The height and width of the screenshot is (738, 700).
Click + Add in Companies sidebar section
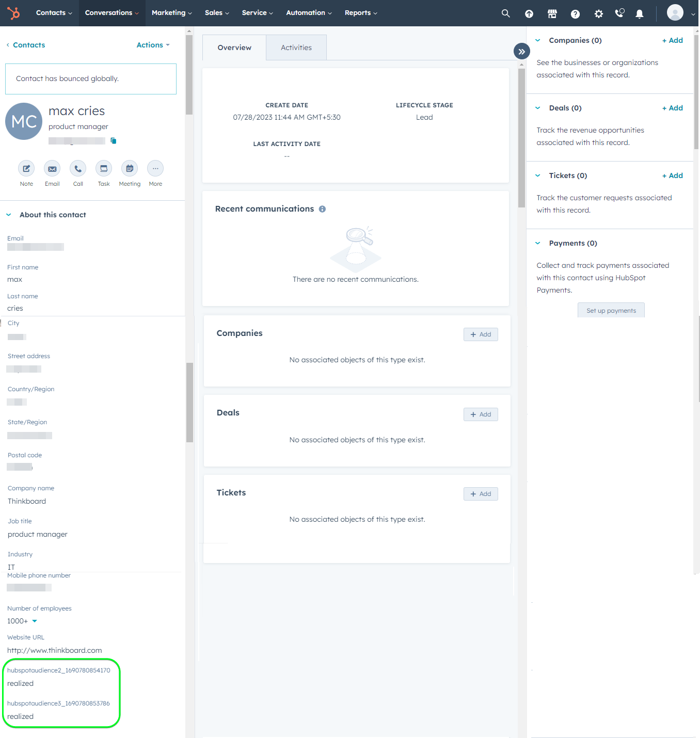673,40
